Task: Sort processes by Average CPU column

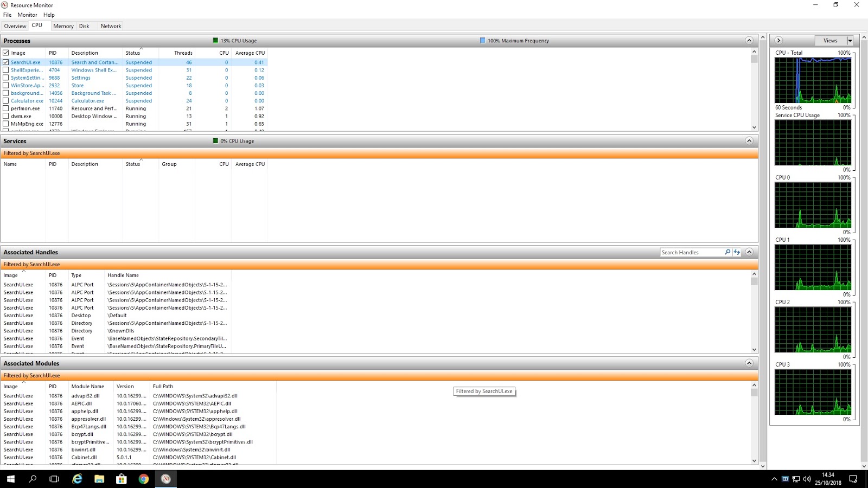Action: click(x=250, y=53)
